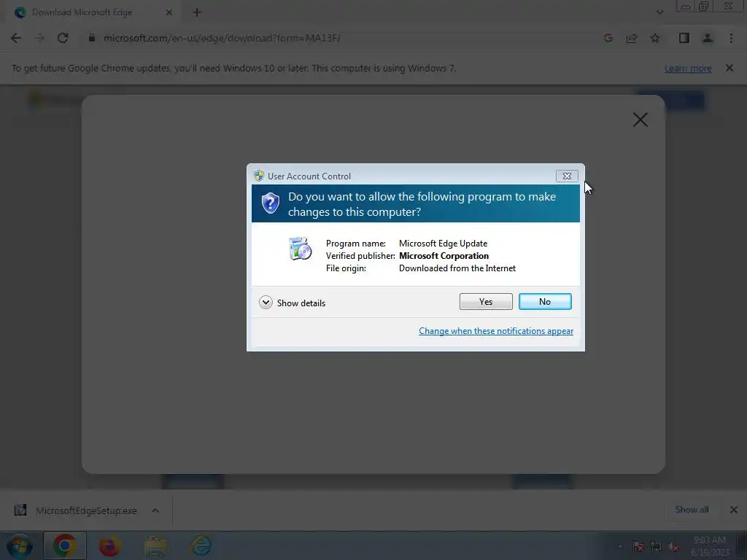Go back in Chrome browser
The height and width of the screenshot is (560, 747).
tap(16, 38)
